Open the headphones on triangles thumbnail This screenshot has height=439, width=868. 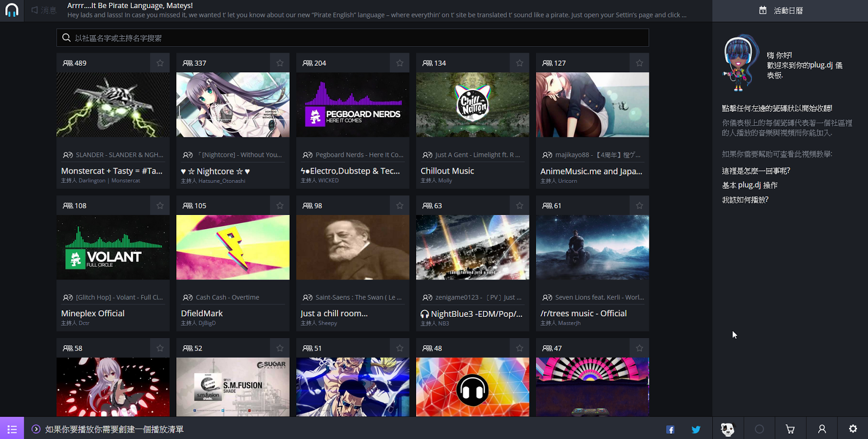473,387
